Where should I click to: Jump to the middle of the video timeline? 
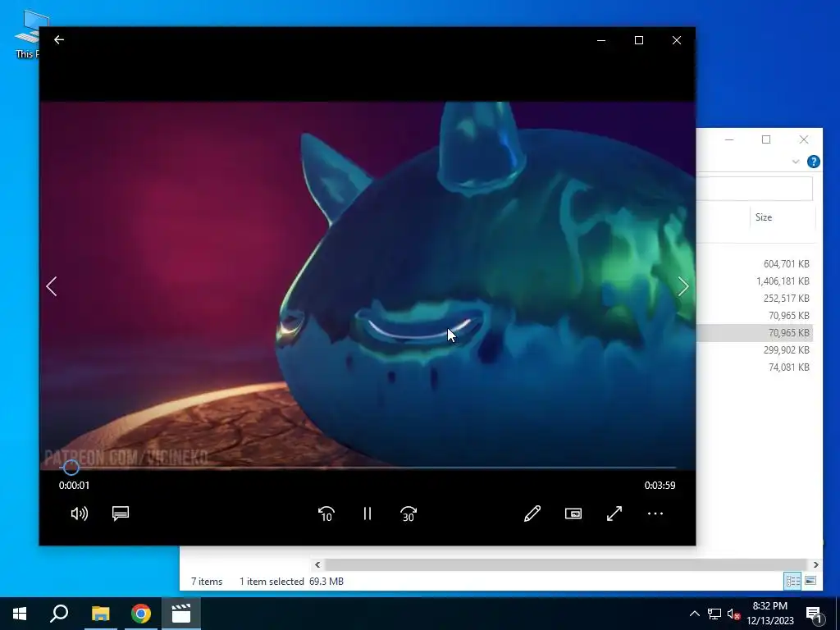click(x=367, y=468)
